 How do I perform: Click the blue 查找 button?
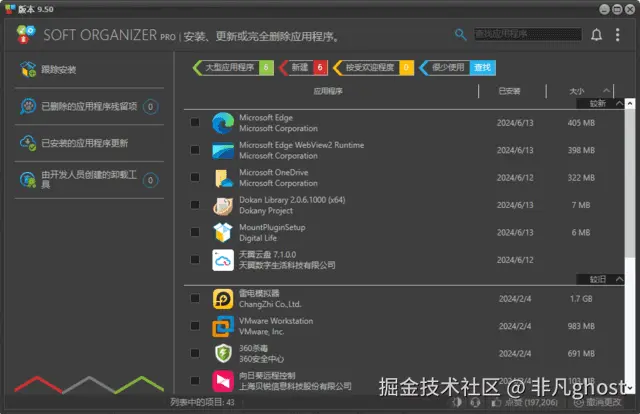tap(483, 67)
